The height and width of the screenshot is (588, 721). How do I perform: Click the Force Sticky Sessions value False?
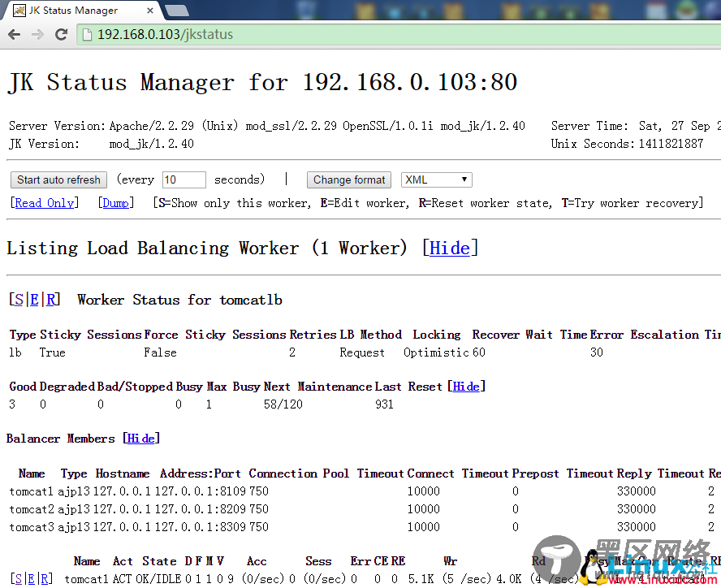click(160, 352)
